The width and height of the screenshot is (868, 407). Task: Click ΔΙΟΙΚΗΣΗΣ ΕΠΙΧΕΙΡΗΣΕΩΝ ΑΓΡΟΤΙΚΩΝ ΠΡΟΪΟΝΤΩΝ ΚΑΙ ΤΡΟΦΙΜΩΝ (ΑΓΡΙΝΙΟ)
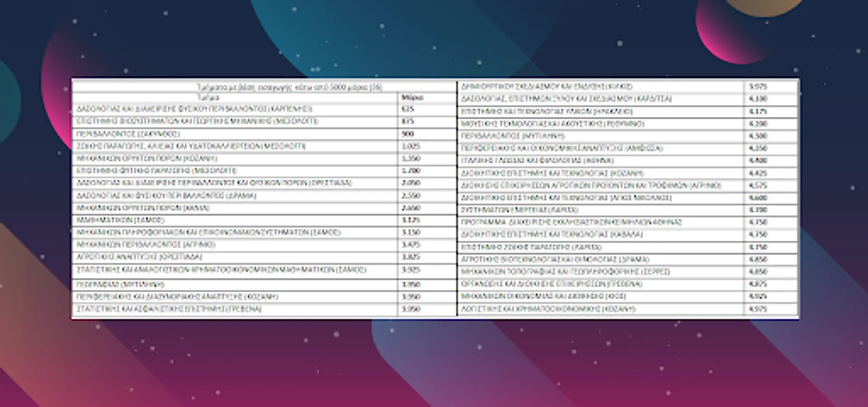click(591, 185)
